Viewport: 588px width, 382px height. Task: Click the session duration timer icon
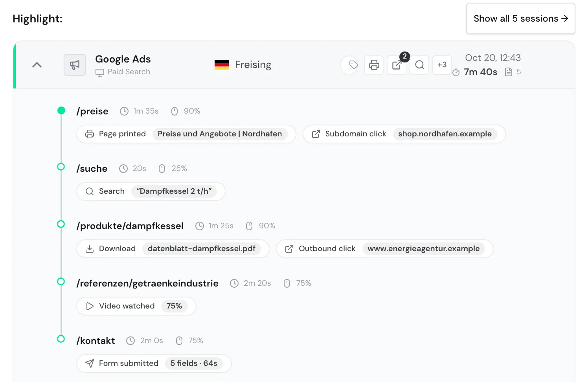click(x=456, y=72)
